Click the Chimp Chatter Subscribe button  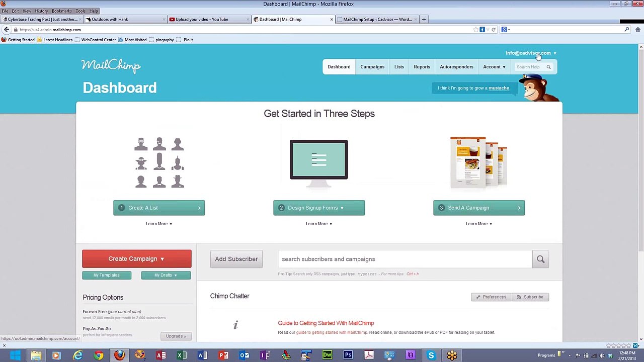[530, 297]
